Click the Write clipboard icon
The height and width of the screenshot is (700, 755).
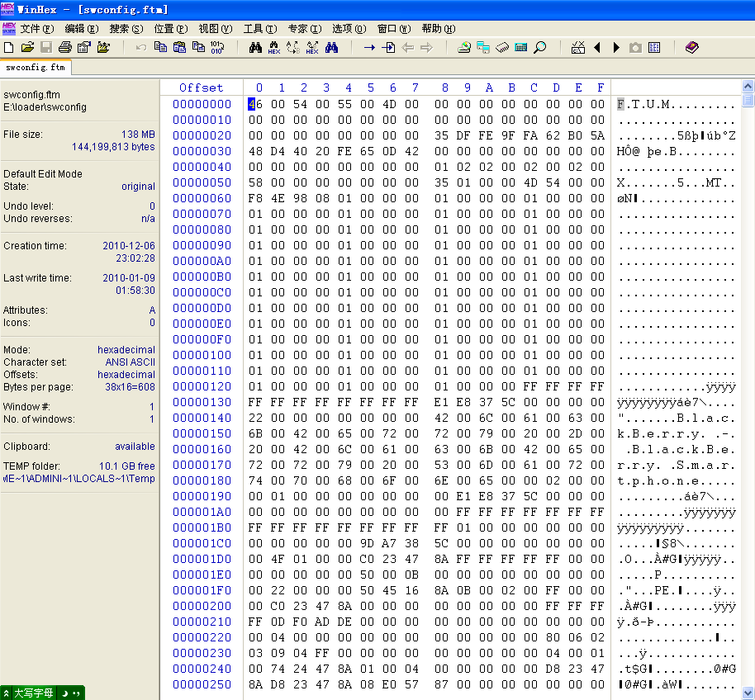pos(198,47)
